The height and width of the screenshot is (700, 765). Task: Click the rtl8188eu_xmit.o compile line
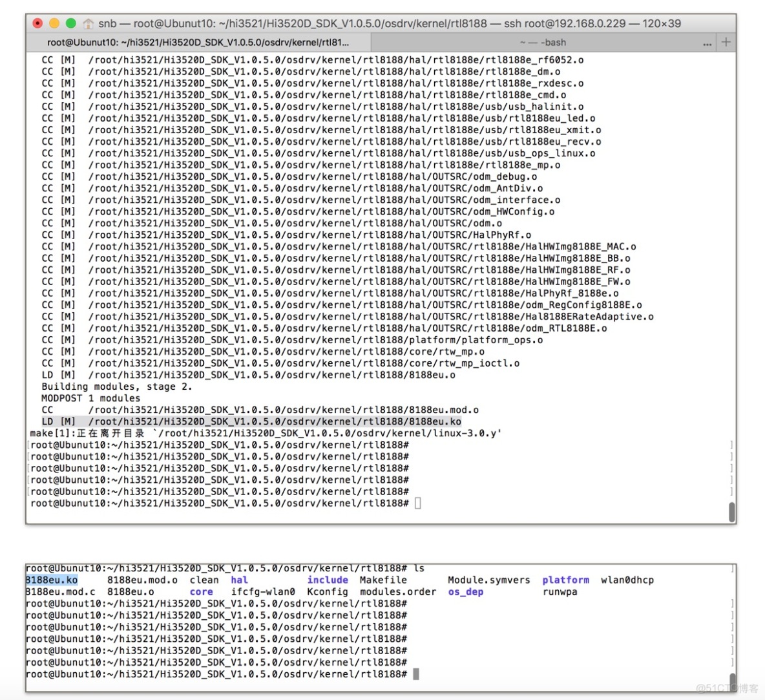point(321,130)
